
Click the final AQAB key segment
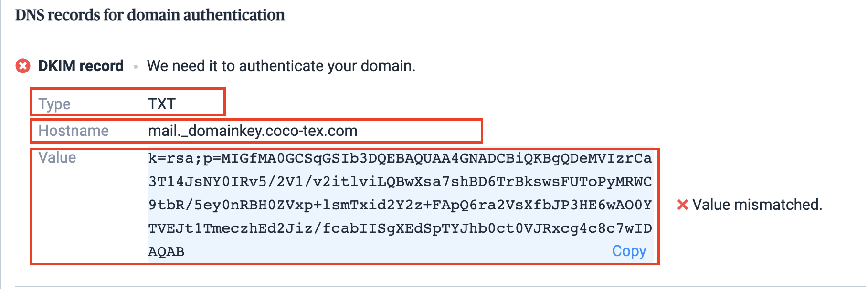pos(166,252)
